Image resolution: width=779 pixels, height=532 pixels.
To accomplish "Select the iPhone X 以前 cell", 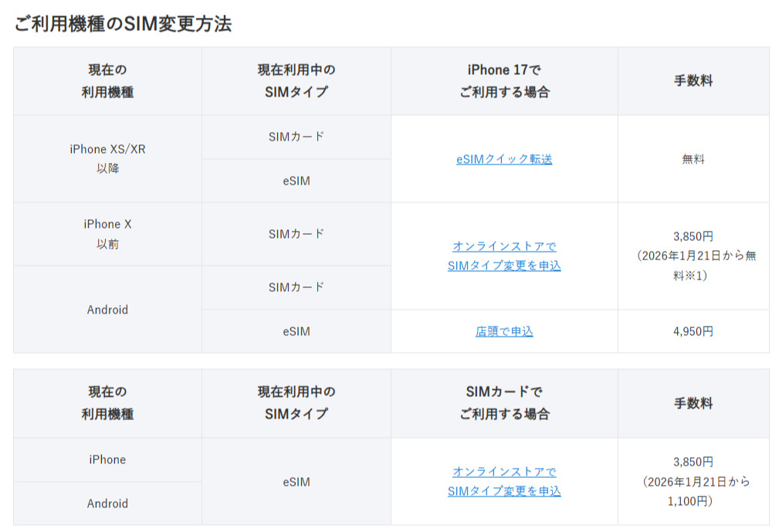I will [x=107, y=234].
